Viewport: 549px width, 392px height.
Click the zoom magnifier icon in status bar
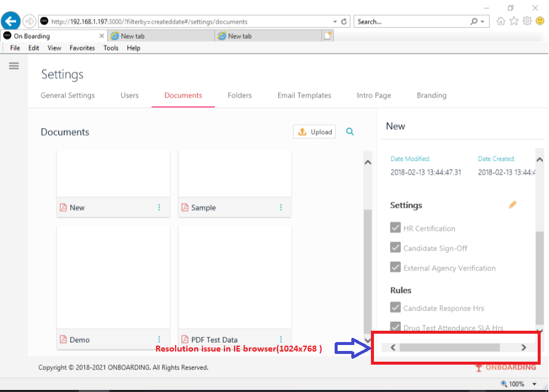tap(504, 384)
